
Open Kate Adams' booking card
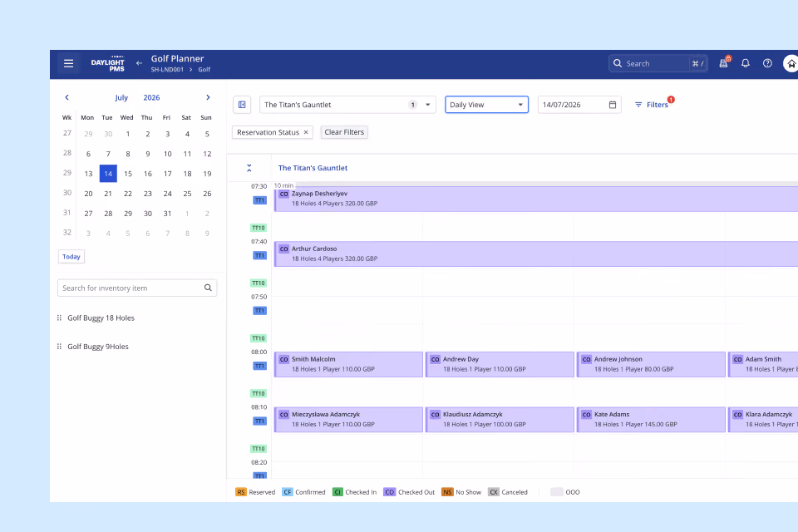651,420
